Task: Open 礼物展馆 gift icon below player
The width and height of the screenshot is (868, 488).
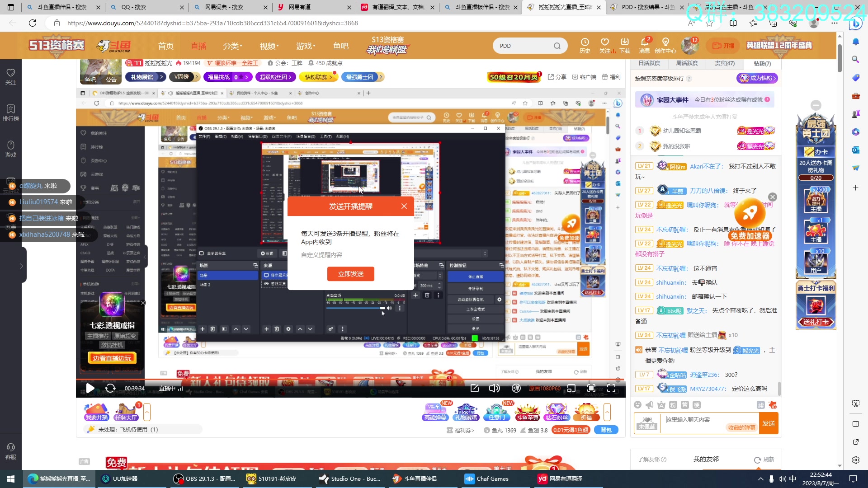Action: (466, 412)
